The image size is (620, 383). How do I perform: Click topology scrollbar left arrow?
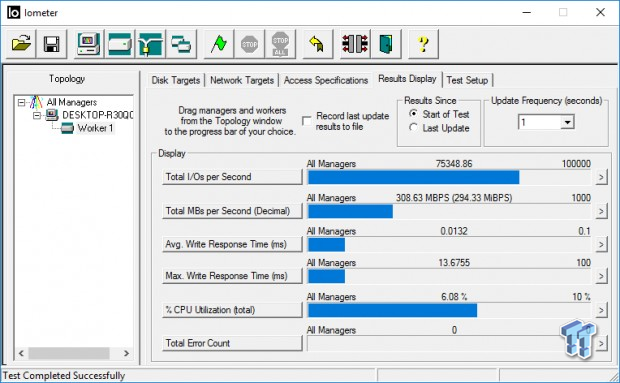pyautogui.click(x=21, y=353)
